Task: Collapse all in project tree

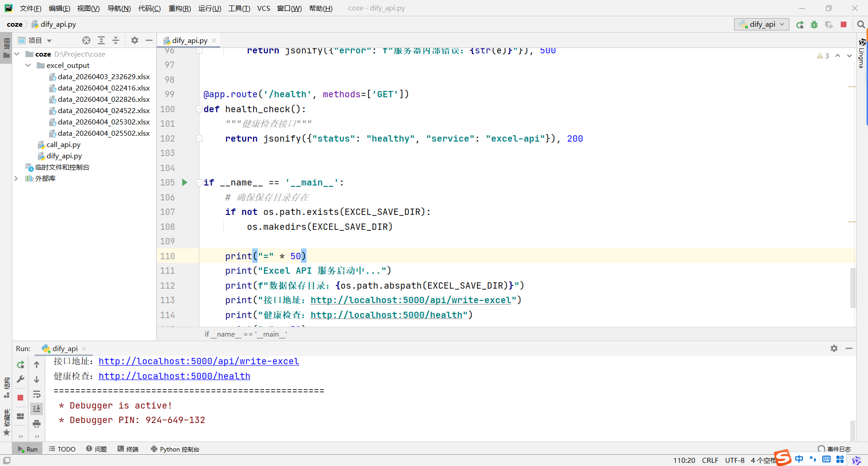Action: coord(116,40)
